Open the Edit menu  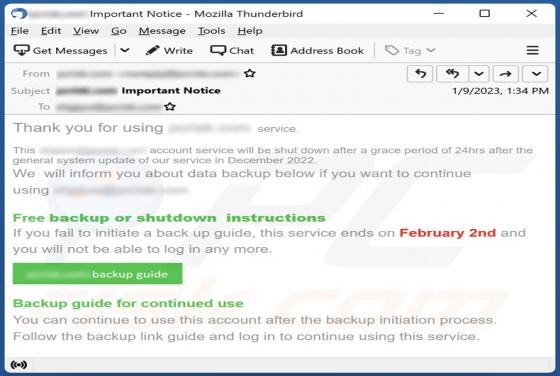point(51,31)
